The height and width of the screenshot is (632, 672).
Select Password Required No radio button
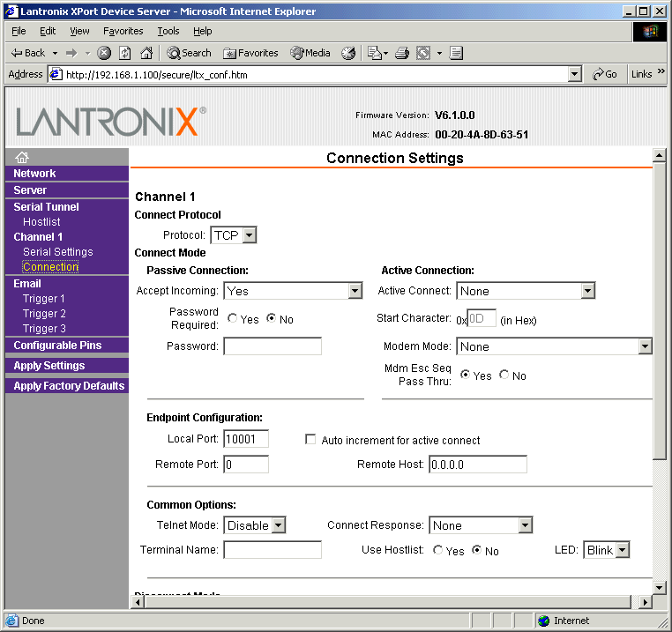tap(272, 318)
